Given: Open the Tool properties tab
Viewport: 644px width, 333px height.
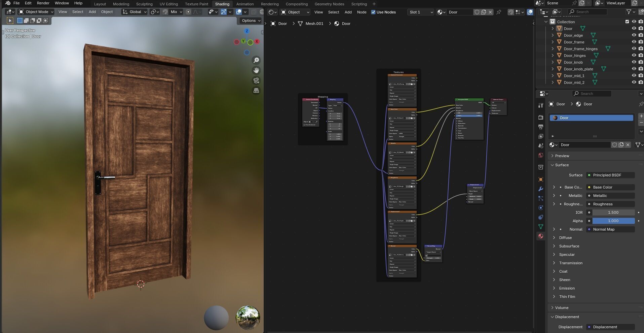Looking at the screenshot, I should [541, 105].
